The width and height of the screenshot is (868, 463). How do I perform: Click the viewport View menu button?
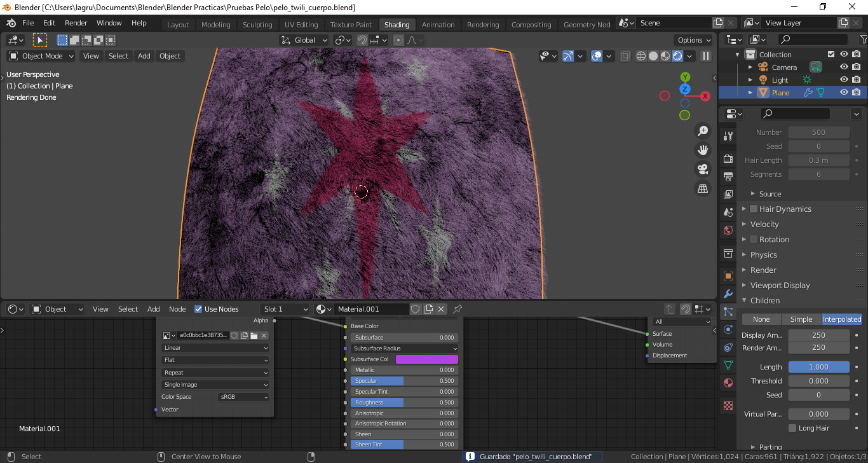coord(91,56)
